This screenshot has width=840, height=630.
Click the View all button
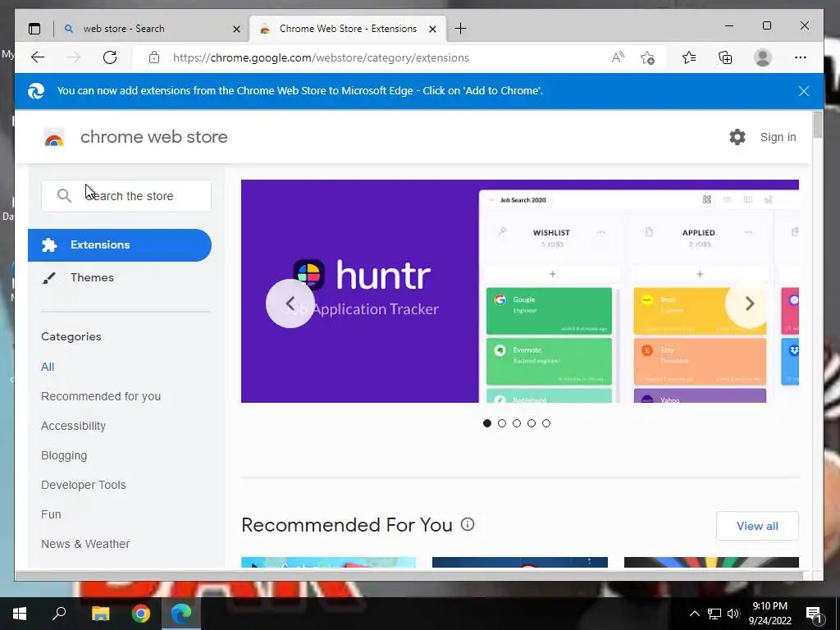click(757, 526)
